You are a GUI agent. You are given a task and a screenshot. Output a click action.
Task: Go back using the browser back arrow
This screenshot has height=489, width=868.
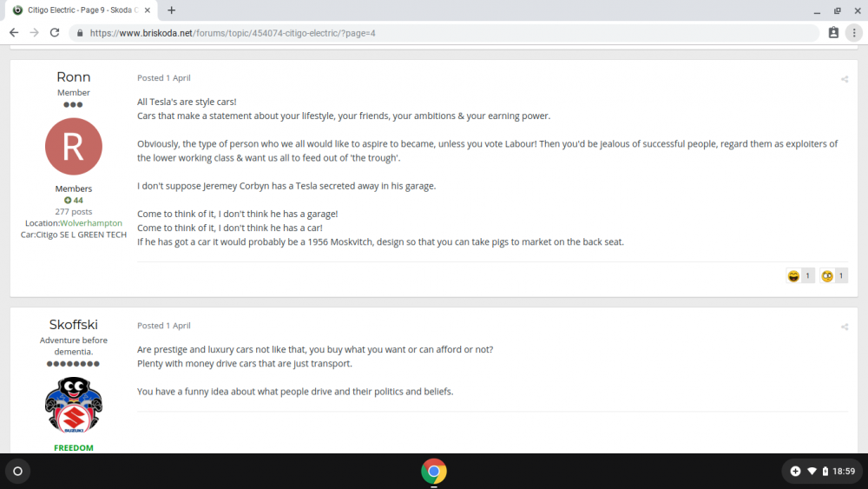coord(14,33)
